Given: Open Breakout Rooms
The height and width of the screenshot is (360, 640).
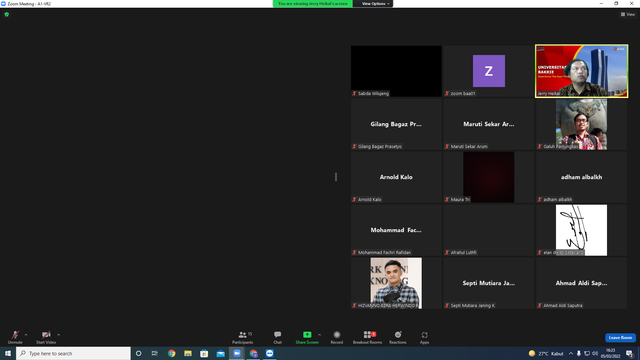Looking at the screenshot, I should [x=367, y=337].
